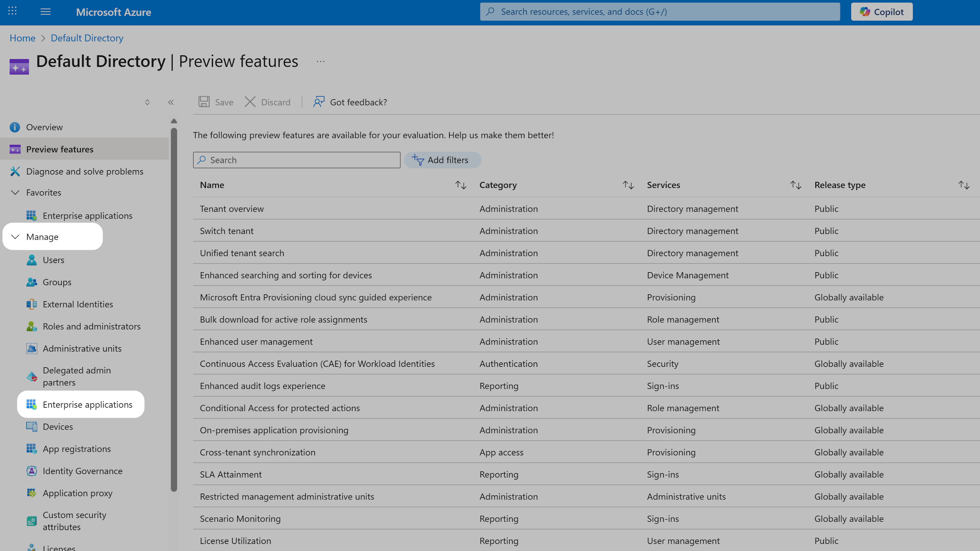Open the ellipsis more options menu
This screenshot has width=980, height=551.
coord(321,61)
